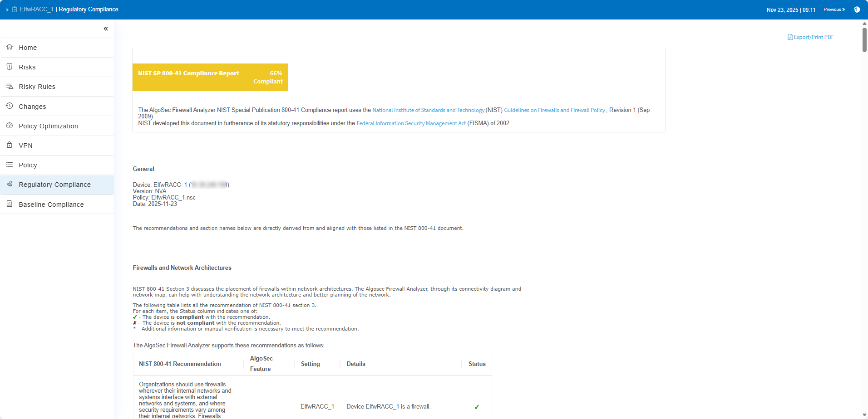Open the Previous report navigation
The image size is (868, 419).
point(834,10)
